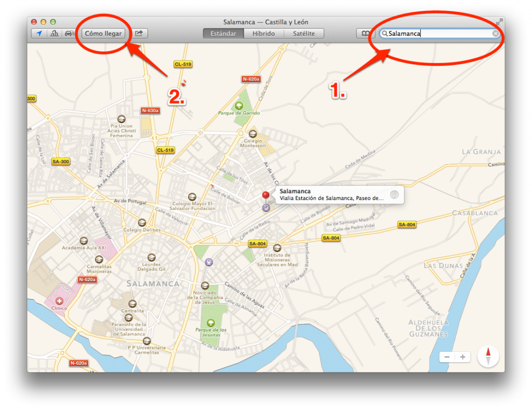This screenshot has width=532, height=410.
Task: Click the Clínico hospital icon
Action: tap(59, 301)
